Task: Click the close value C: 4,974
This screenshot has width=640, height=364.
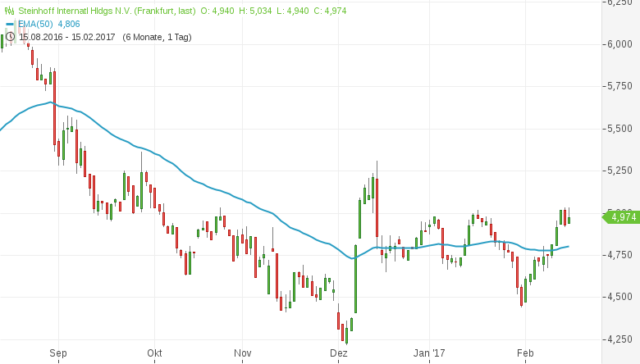Action: 330,11
